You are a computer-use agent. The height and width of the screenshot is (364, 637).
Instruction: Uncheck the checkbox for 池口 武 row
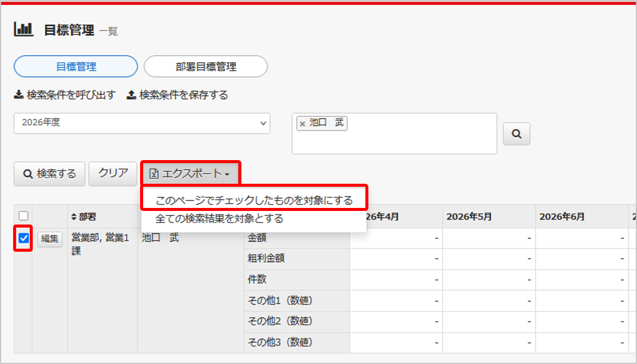23,238
